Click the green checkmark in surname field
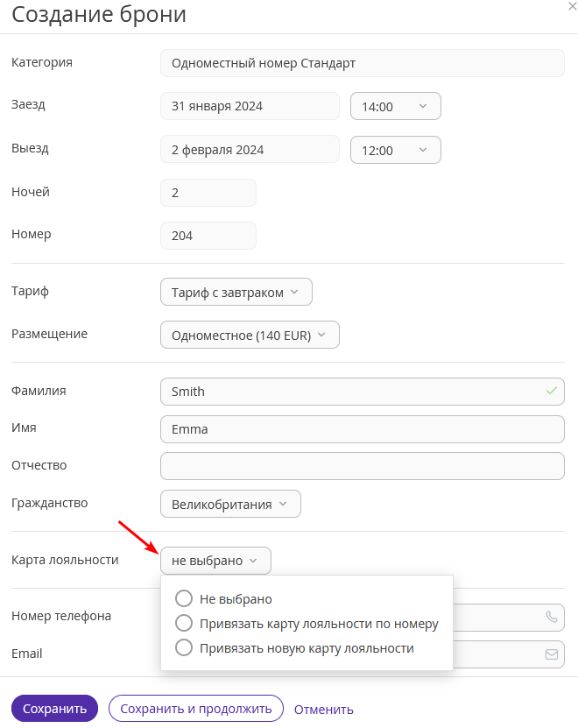 click(552, 391)
